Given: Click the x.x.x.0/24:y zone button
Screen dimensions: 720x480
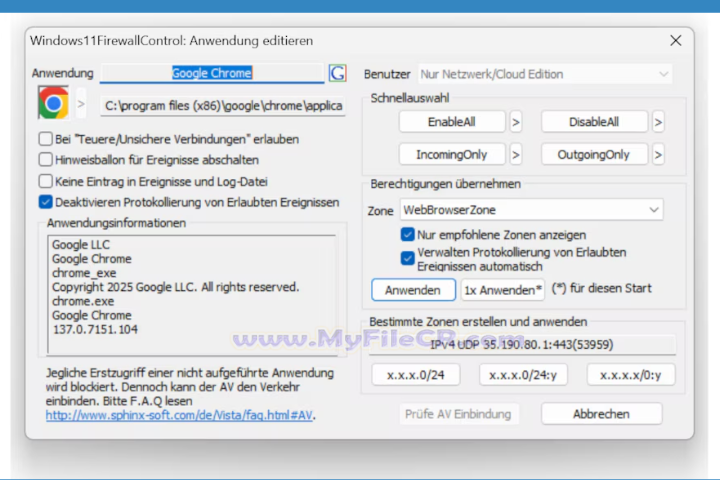Looking at the screenshot, I should point(523,375).
